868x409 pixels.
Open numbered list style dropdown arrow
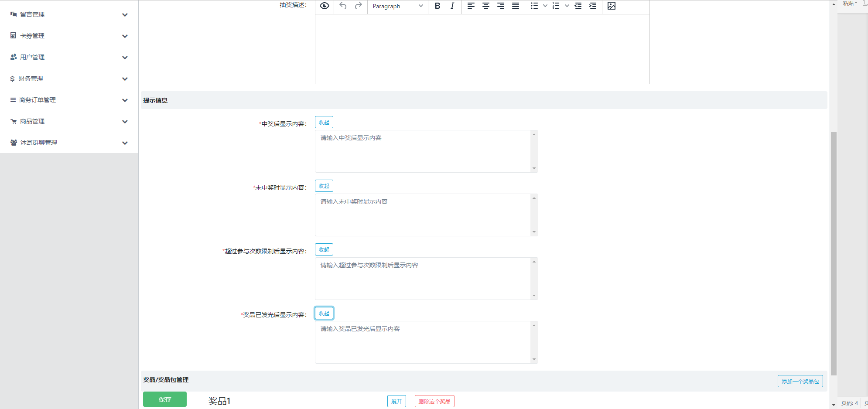567,6
